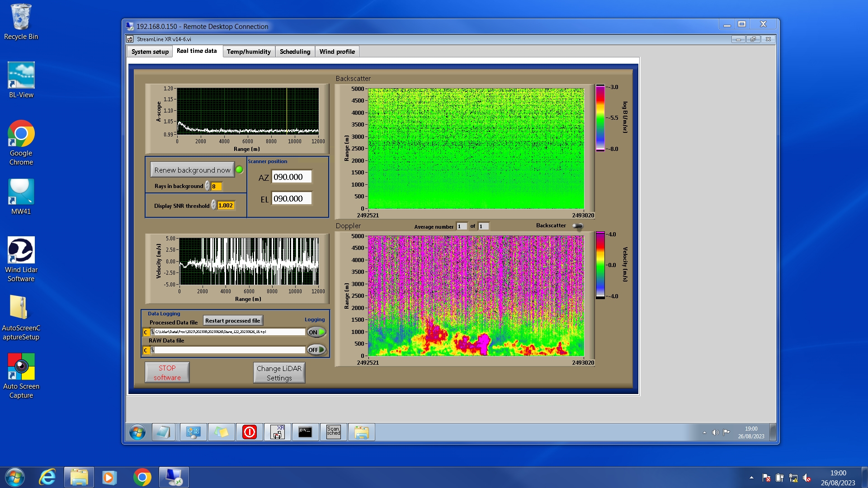Open the command prompt taskbar icon
The width and height of the screenshot is (868, 488).
pyautogui.click(x=305, y=432)
